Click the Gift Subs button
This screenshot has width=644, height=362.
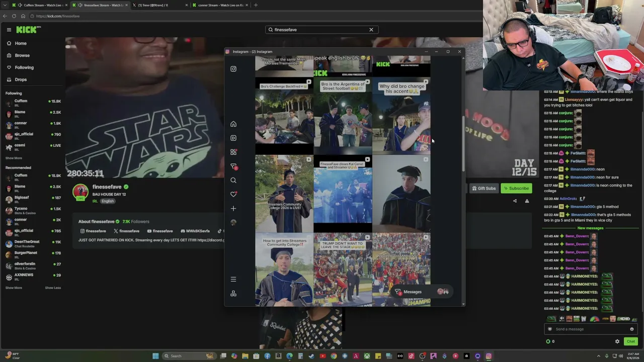click(484, 189)
